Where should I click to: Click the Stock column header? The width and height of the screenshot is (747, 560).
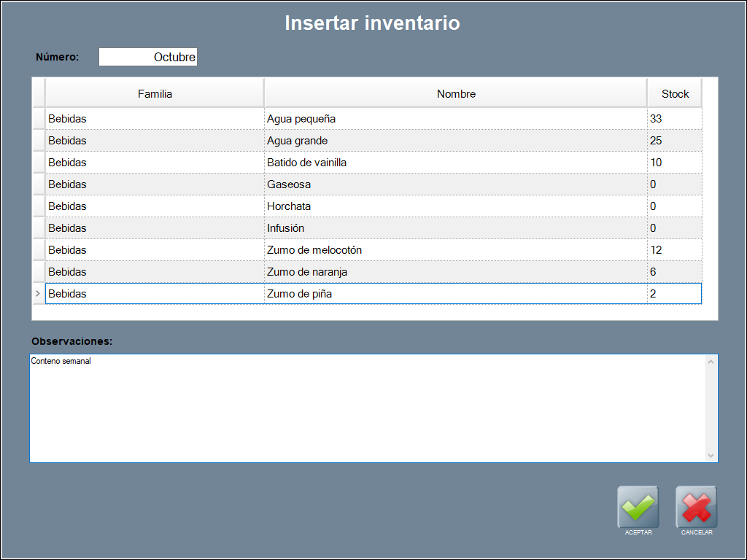click(x=674, y=93)
